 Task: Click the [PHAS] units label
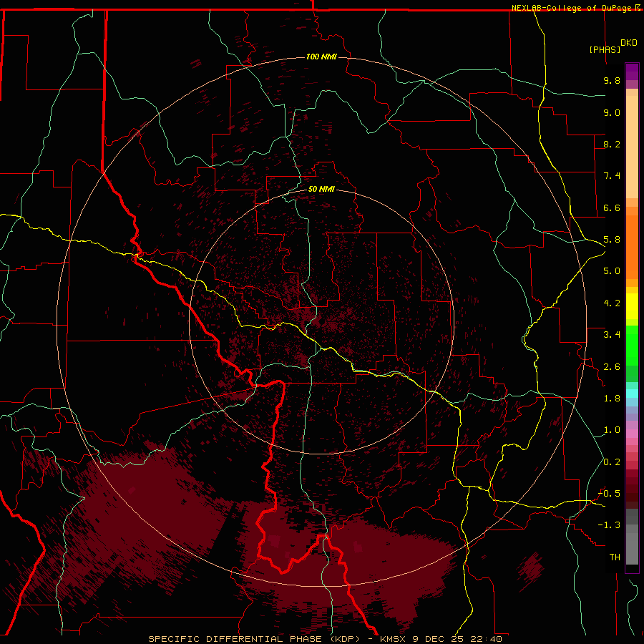[x=605, y=49]
